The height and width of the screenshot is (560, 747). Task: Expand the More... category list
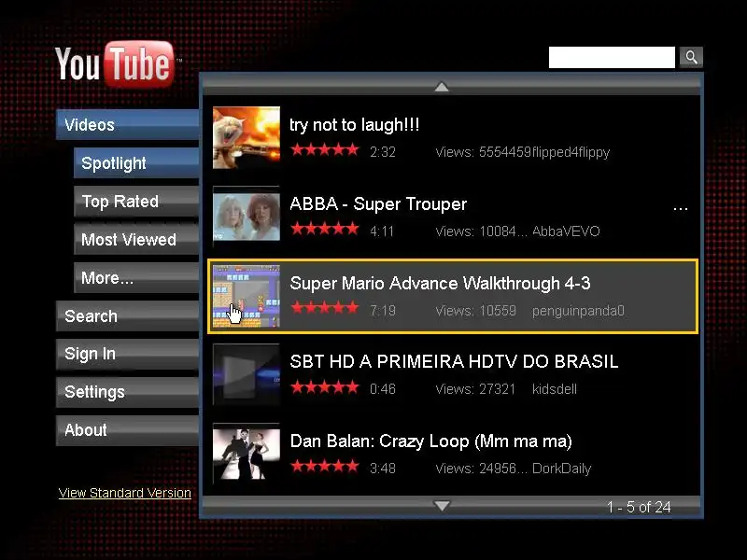pyautogui.click(x=136, y=277)
